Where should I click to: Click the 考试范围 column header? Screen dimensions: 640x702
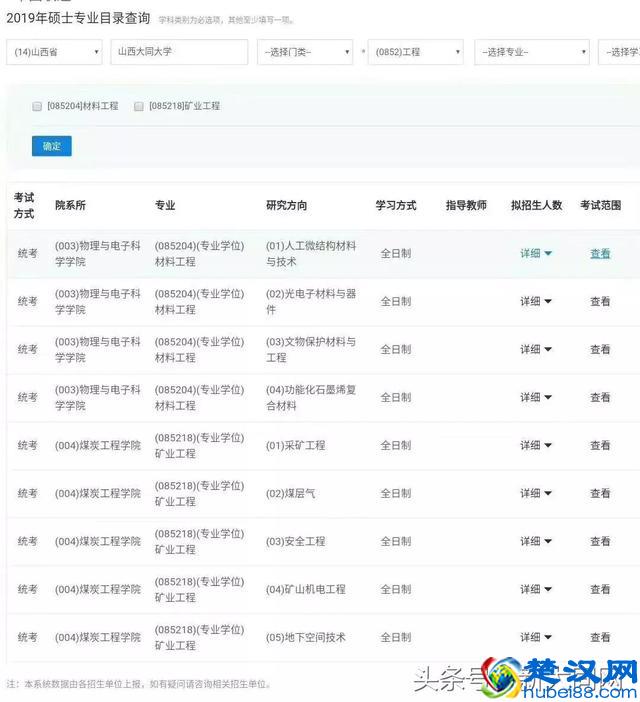click(601, 205)
